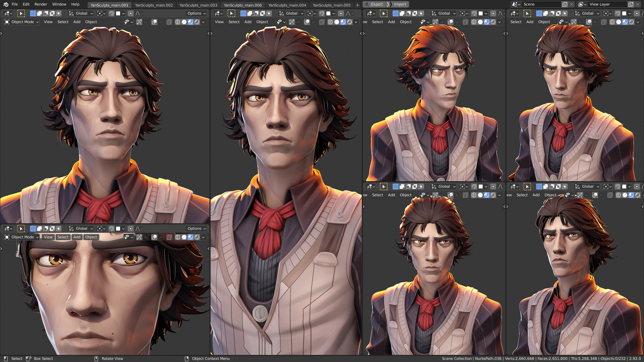This screenshot has height=362, width=644.
Task: Open Object Mode dropdown in top-left viewport
Action: point(22,22)
